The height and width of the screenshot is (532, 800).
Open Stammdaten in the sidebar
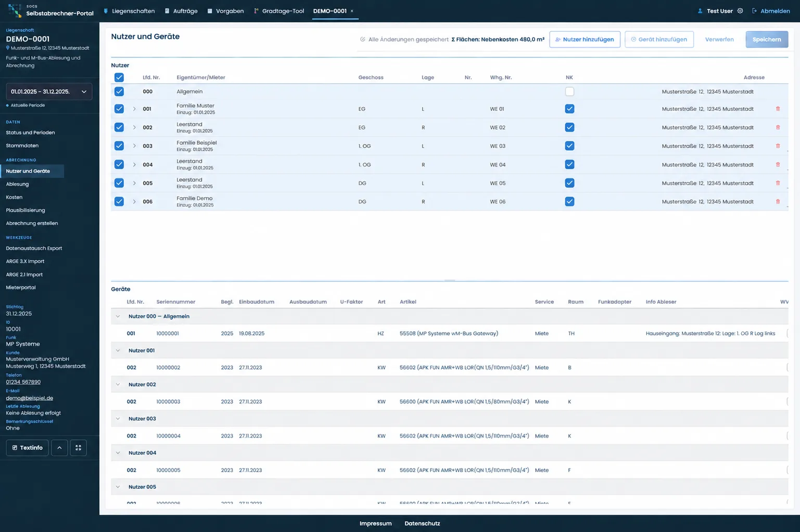point(22,146)
